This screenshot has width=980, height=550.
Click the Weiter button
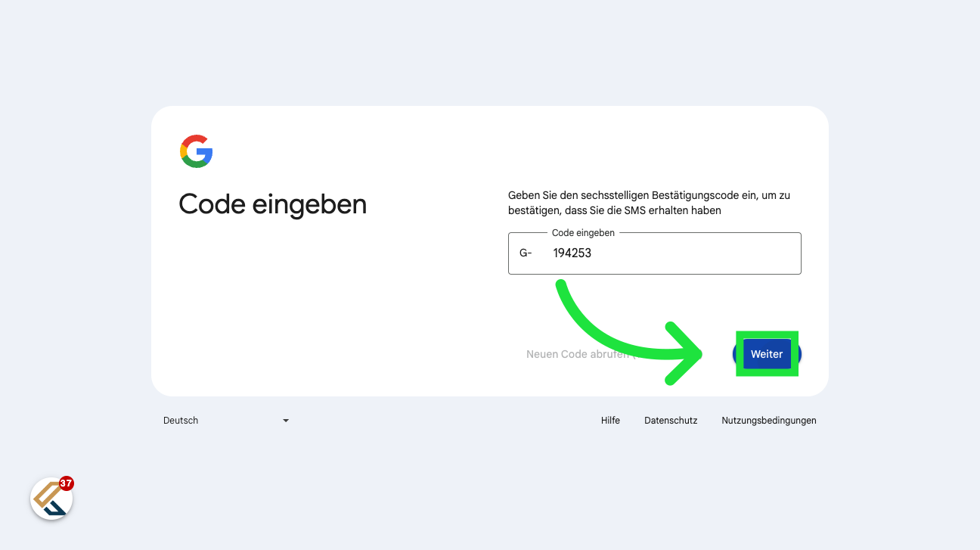(767, 354)
